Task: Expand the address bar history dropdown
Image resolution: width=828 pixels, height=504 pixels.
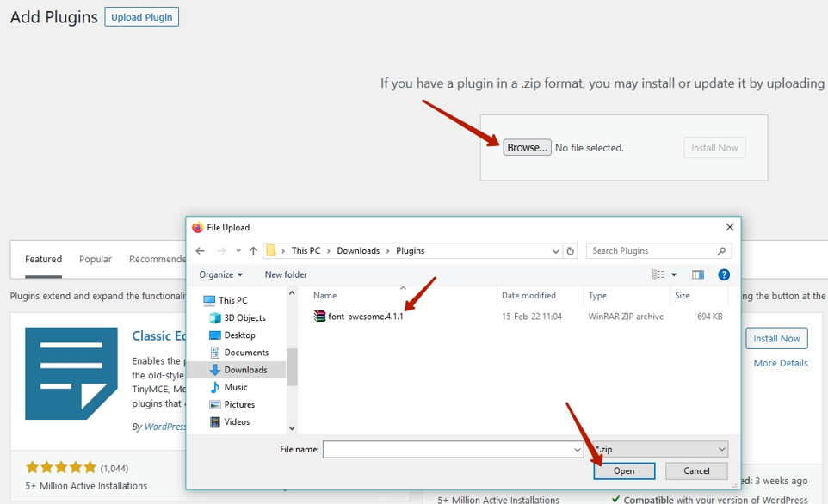Action: tap(555, 251)
